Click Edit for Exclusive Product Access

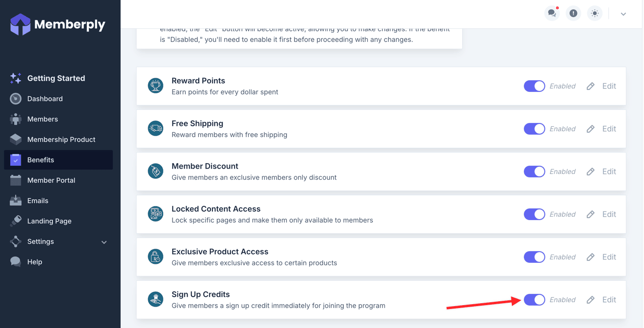coord(609,257)
